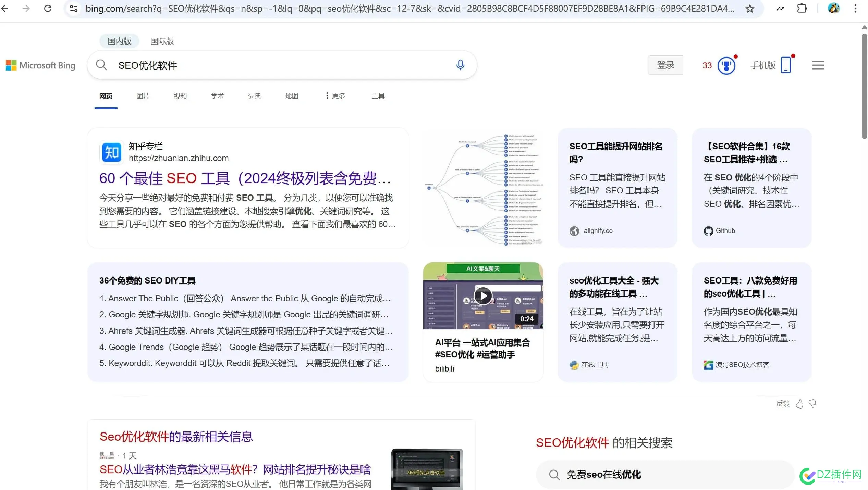Open the hamburger settings menu icon
The height and width of the screenshot is (490, 868).
818,65
